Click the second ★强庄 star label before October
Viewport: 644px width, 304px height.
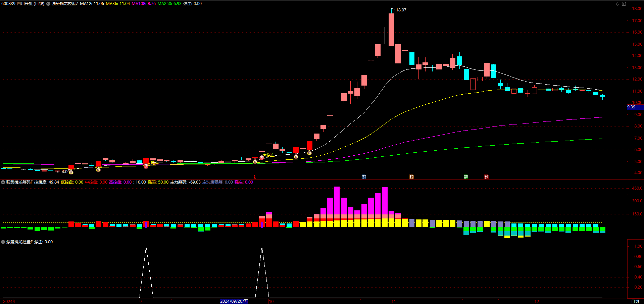click(269, 155)
